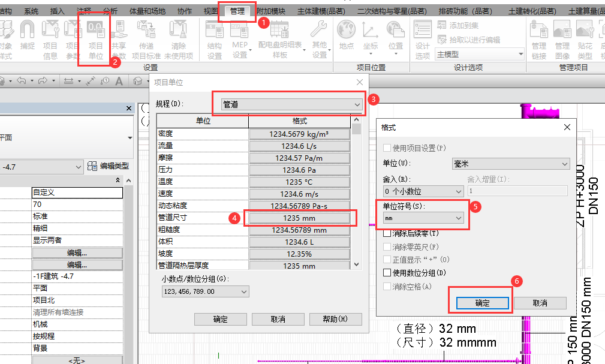Screen dimensions: 605x364
Task: Click 取消 in the 格式 dialog
Action: (540, 303)
